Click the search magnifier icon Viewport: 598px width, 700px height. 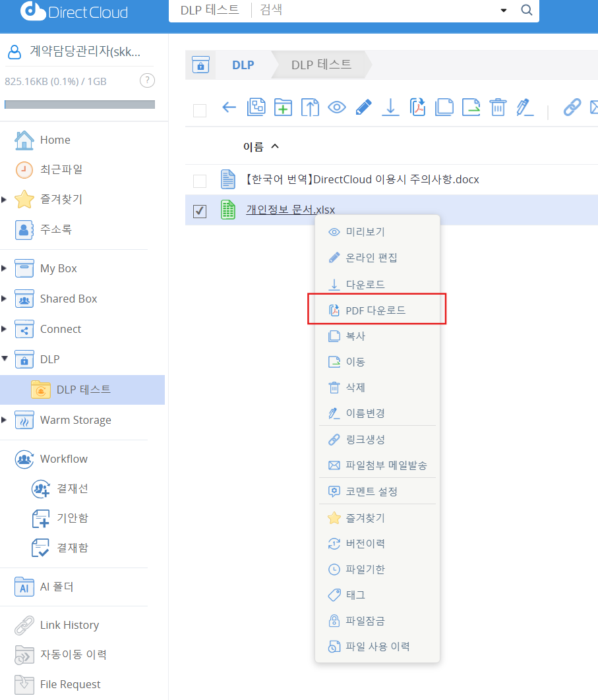coord(527,10)
